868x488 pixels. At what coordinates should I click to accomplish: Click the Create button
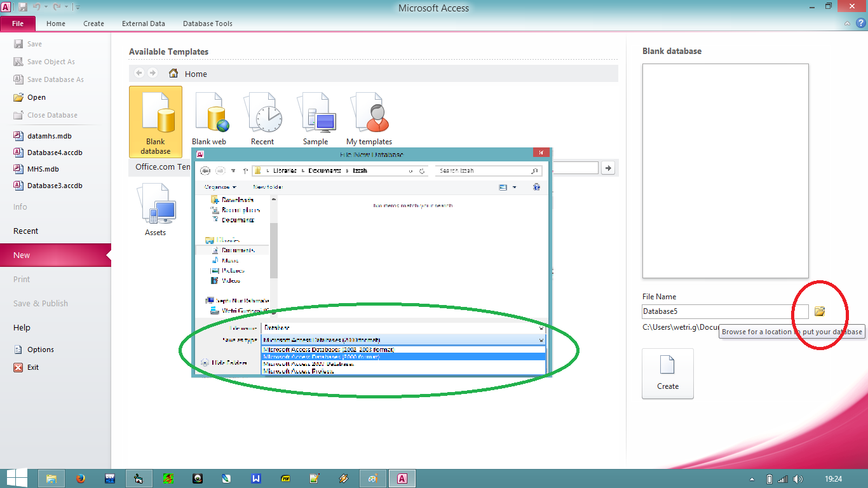(x=668, y=374)
